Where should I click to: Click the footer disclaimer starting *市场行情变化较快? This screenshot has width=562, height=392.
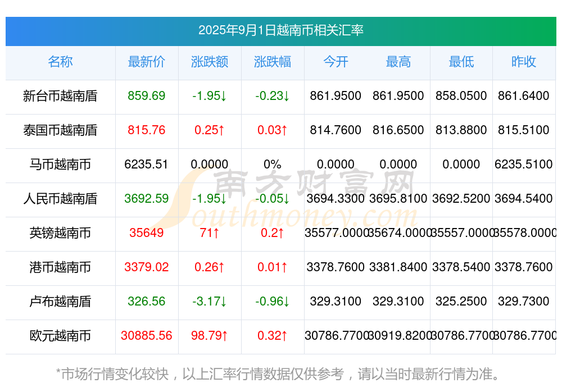(x=278, y=375)
